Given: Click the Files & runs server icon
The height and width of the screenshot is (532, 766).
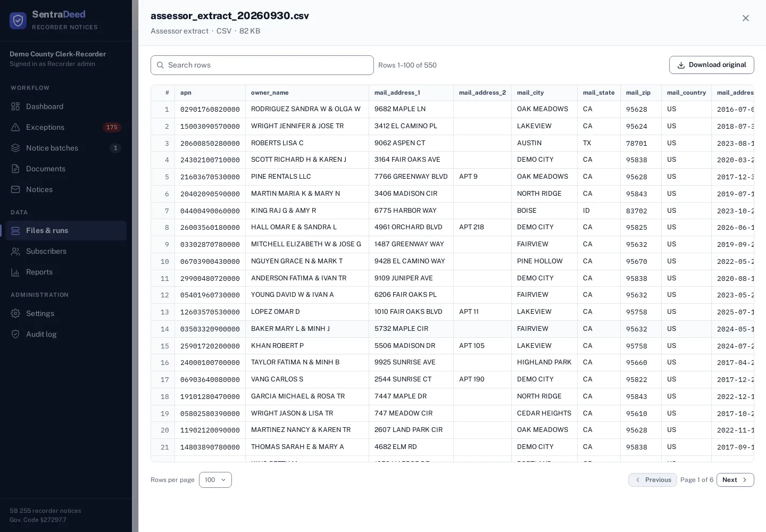Looking at the screenshot, I should pyautogui.click(x=15, y=230).
